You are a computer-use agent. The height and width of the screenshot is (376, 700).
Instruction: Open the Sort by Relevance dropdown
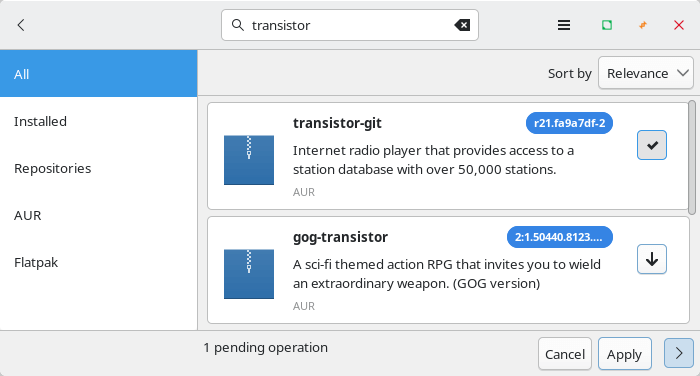(x=646, y=73)
